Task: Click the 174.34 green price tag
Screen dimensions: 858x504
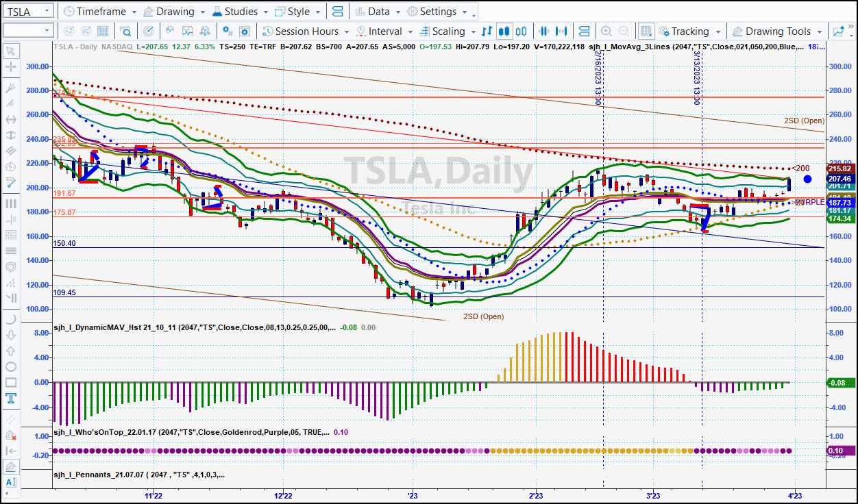Action: click(839, 218)
